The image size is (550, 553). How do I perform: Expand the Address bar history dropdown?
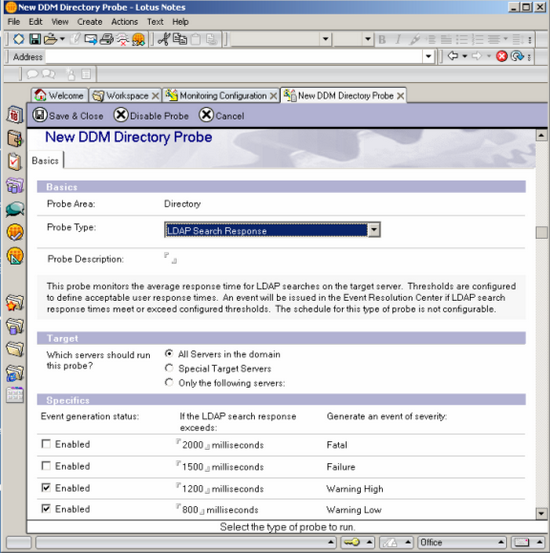tap(428, 56)
